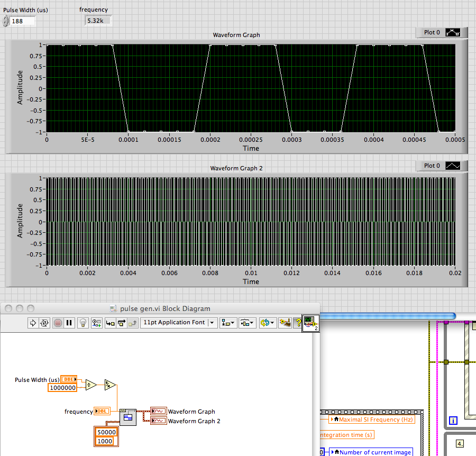
Task: Click the Pulse Width (us) label in diagram
Action: coord(37,379)
